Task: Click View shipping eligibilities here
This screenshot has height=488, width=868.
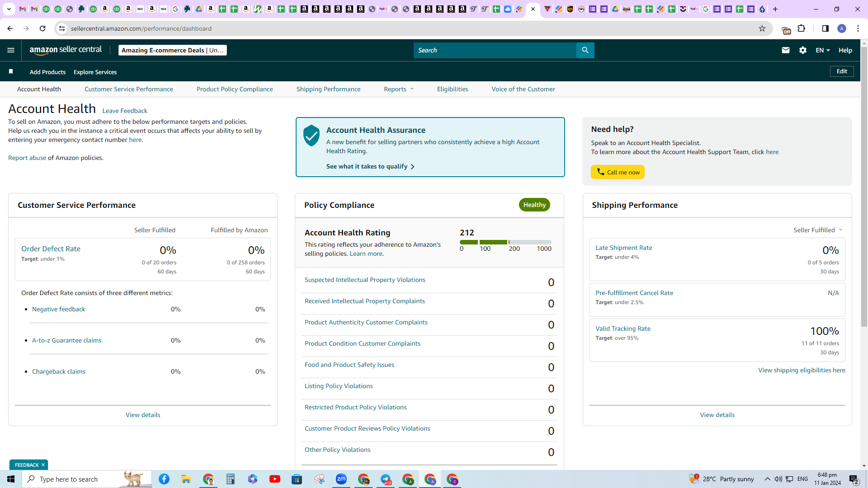Action: [802, 370]
